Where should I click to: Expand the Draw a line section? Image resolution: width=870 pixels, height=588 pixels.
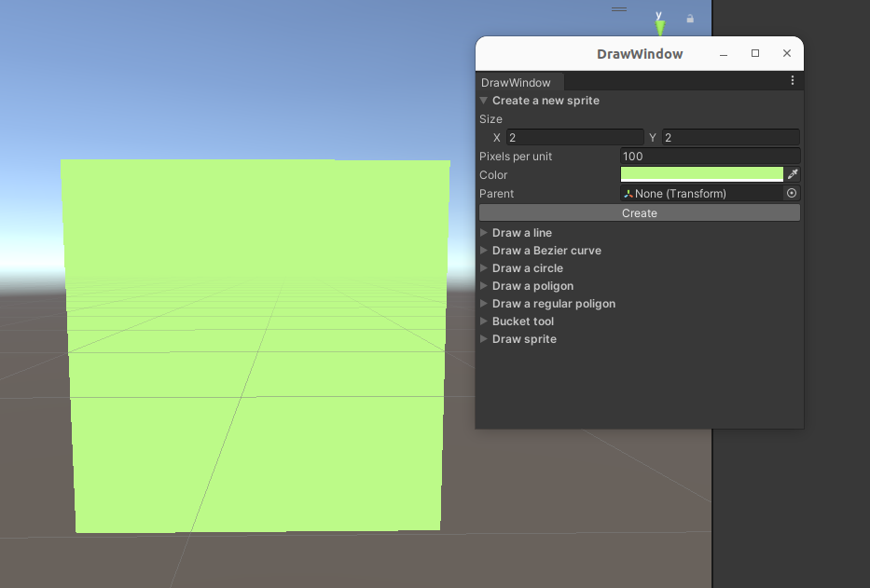coord(483,232)
